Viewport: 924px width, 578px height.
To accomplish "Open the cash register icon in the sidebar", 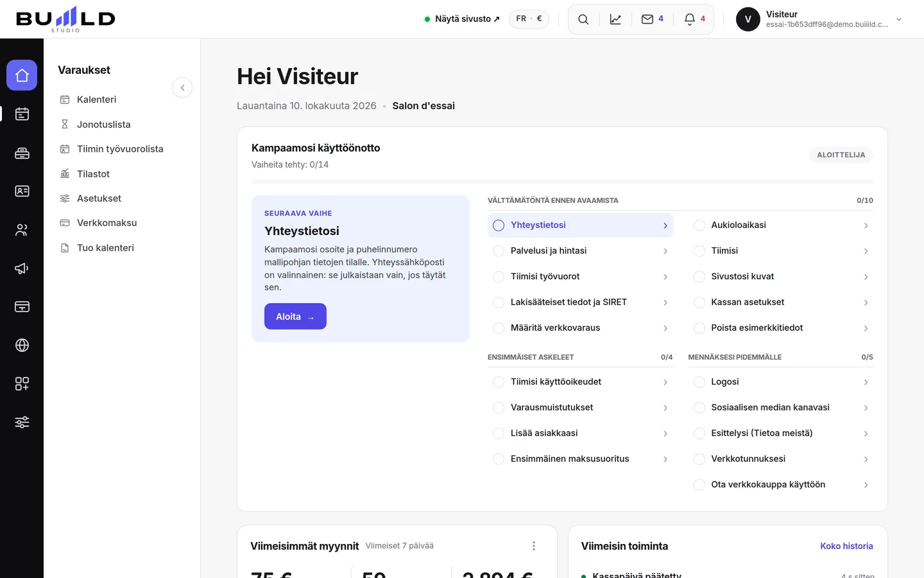I will 22,153.
